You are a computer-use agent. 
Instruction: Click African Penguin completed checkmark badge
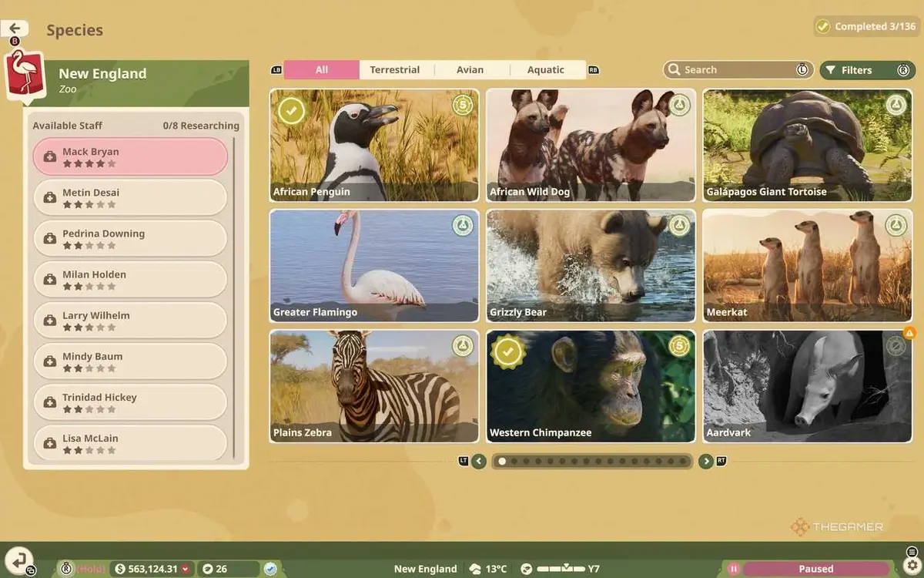pyautogui.click(x=291, y=110)
